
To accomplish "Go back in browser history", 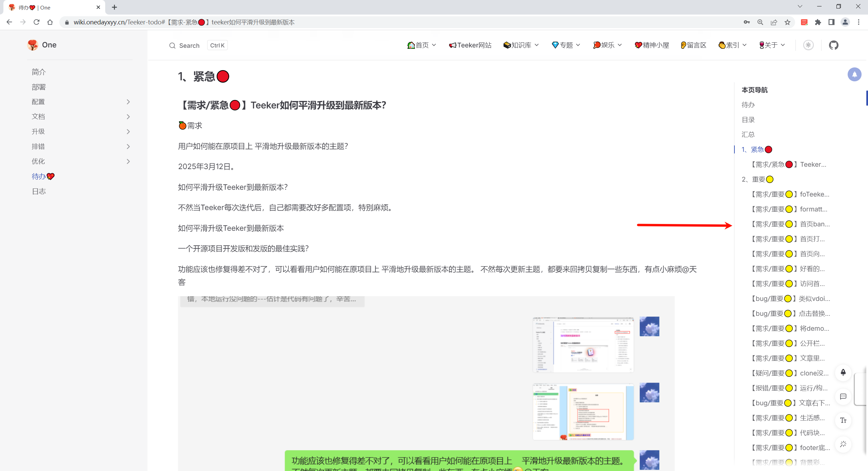I will coord(9,22).
